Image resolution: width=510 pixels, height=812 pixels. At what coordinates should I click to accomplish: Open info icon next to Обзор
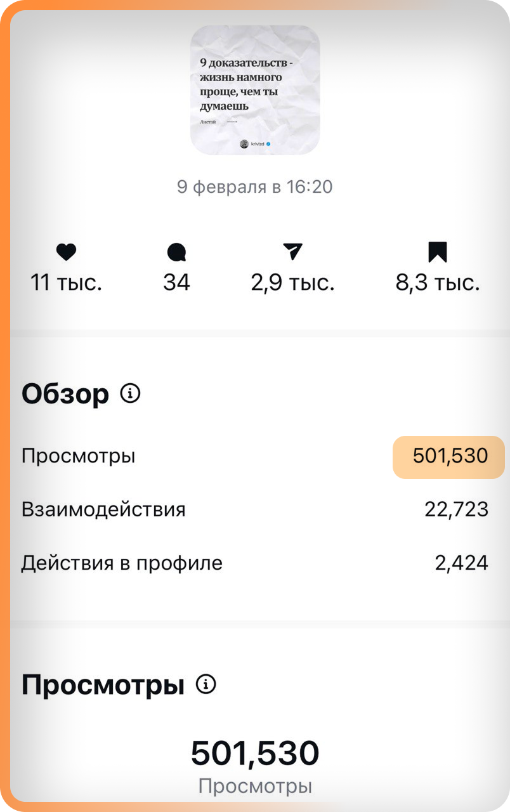pyautogui.click(x=130, y=394)
